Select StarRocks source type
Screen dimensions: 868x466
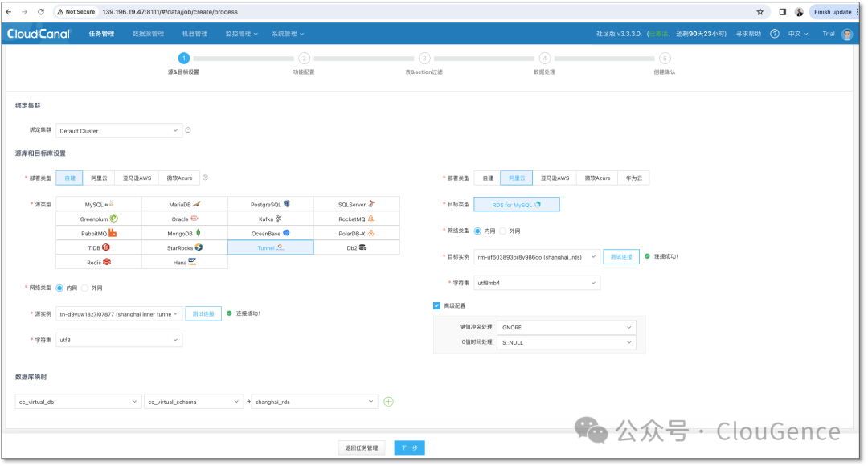(x=184, y=247)
